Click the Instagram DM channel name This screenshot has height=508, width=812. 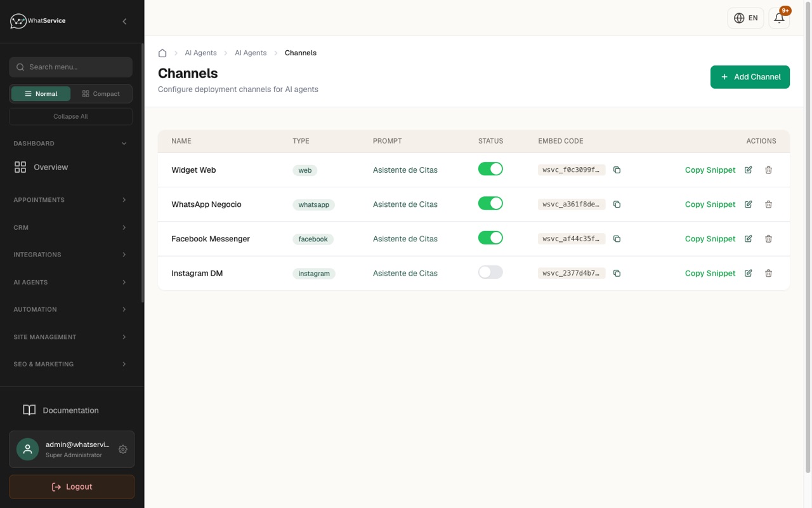(x=197, y=273)
